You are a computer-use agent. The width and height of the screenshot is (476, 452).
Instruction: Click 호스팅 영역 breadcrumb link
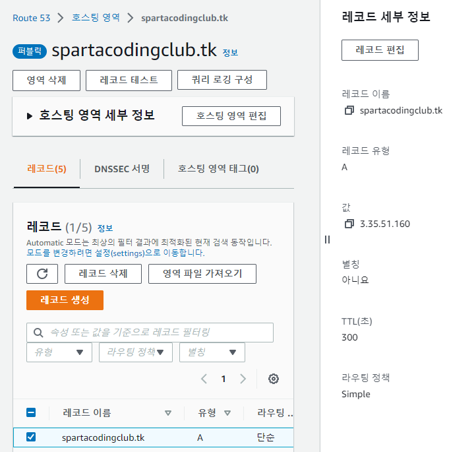96,18
